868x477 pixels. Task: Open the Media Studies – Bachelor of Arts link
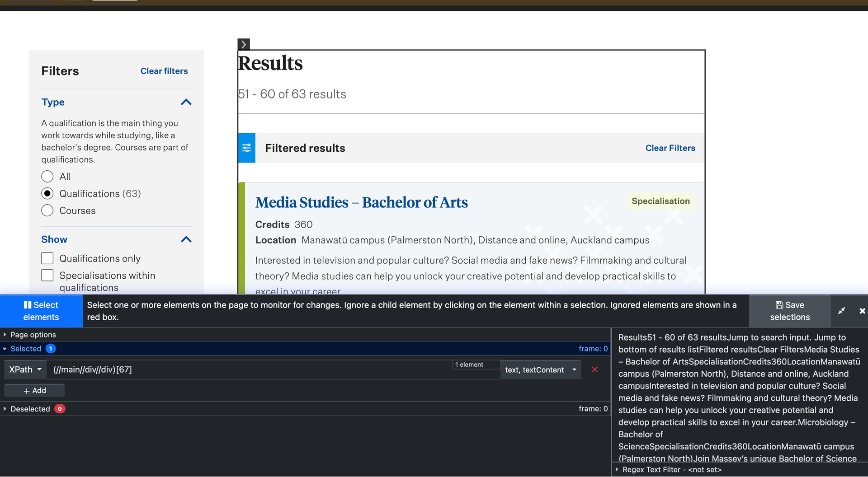click(361, 202)
